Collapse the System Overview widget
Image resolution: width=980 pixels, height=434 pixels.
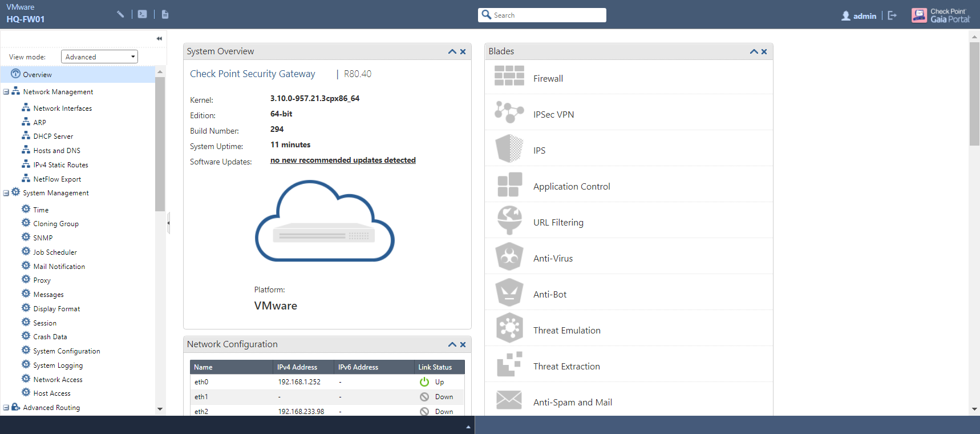452,51
